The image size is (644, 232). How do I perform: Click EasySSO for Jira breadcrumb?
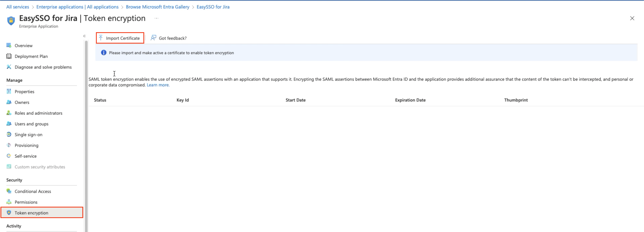point(213,7)
